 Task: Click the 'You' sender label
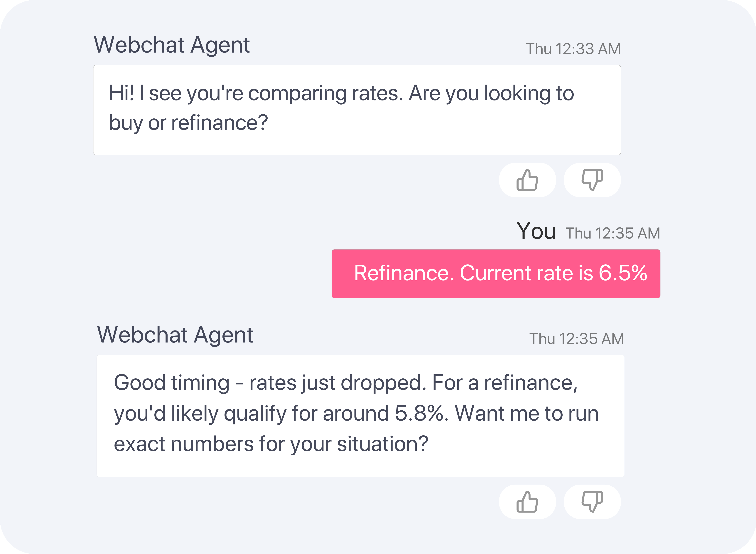pyautogui.click(x=536, y=231)
